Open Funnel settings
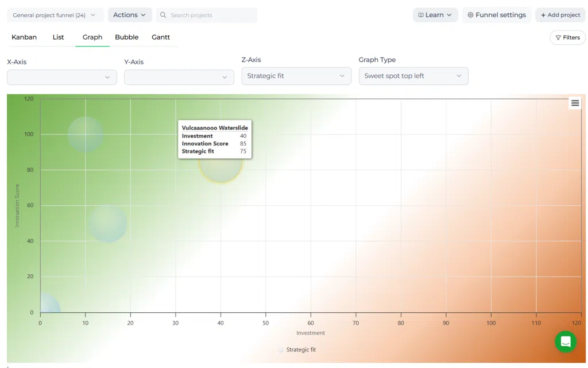The image size is (588, 368). [x=497, y=15]
